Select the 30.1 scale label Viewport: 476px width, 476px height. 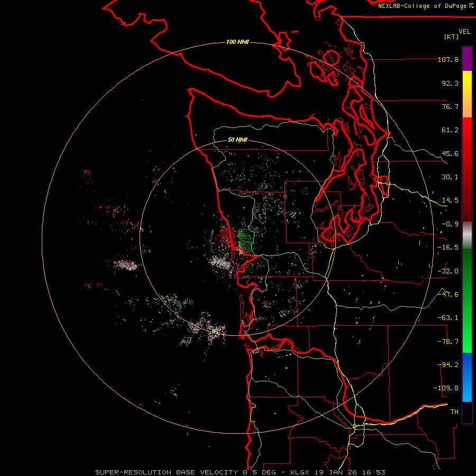[x=450, y=177]
